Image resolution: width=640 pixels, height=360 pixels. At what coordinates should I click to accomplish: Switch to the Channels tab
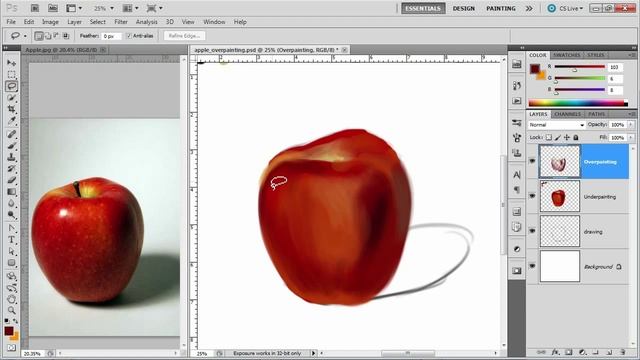tap(568, 114)
